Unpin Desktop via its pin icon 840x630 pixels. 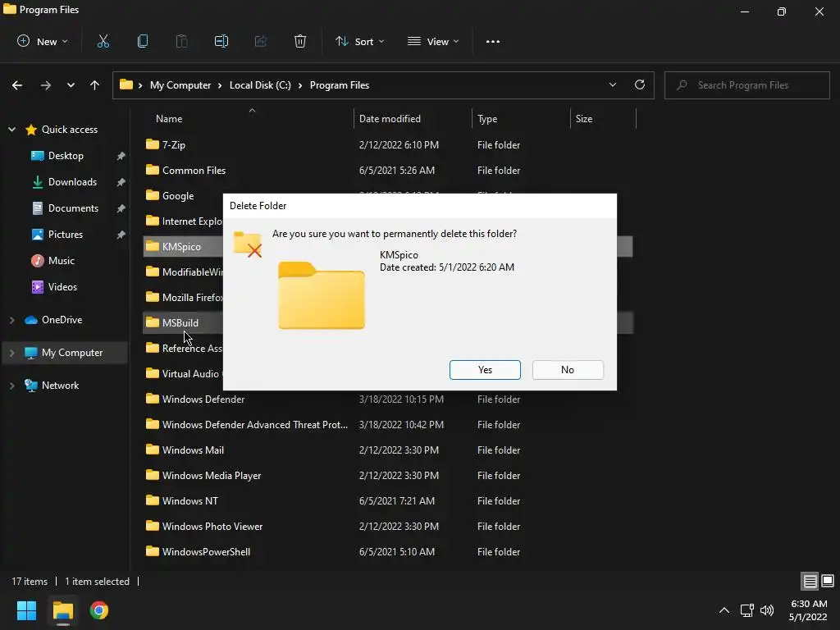[121, 156]
